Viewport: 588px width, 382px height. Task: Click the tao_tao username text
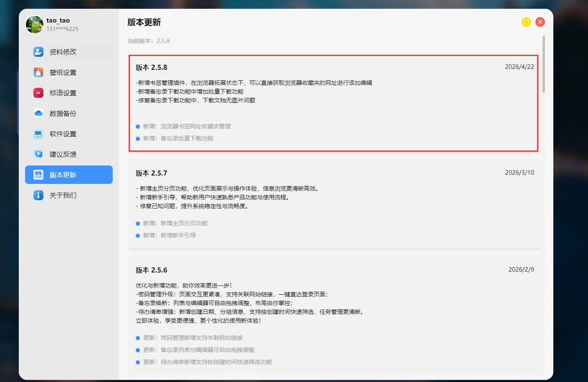tap(58, 20)
